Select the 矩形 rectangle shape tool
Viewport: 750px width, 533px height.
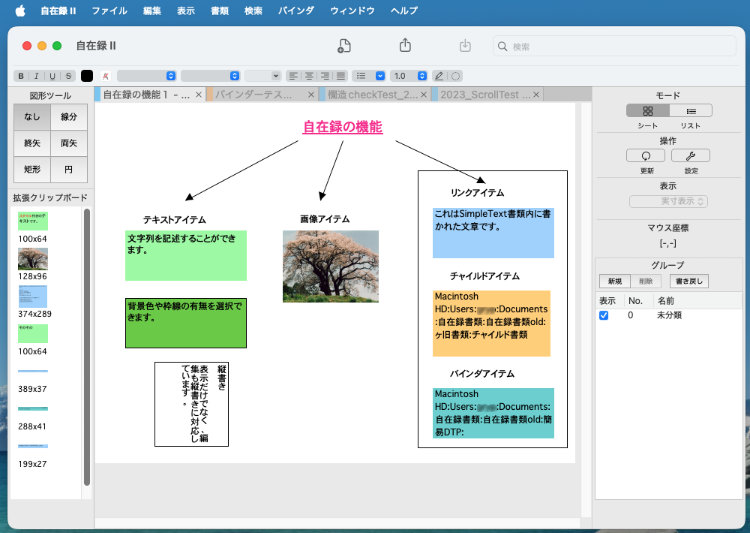[34, 168]
